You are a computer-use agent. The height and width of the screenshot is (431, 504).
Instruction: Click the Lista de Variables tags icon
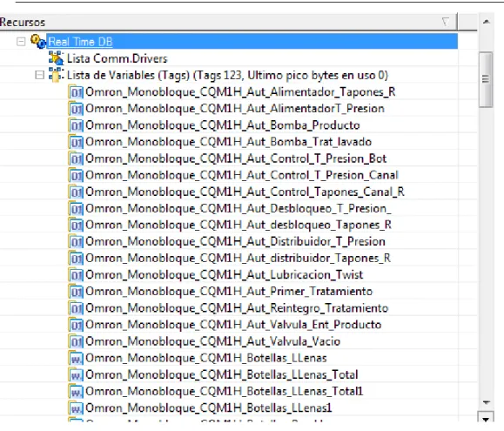pos(56,75)
